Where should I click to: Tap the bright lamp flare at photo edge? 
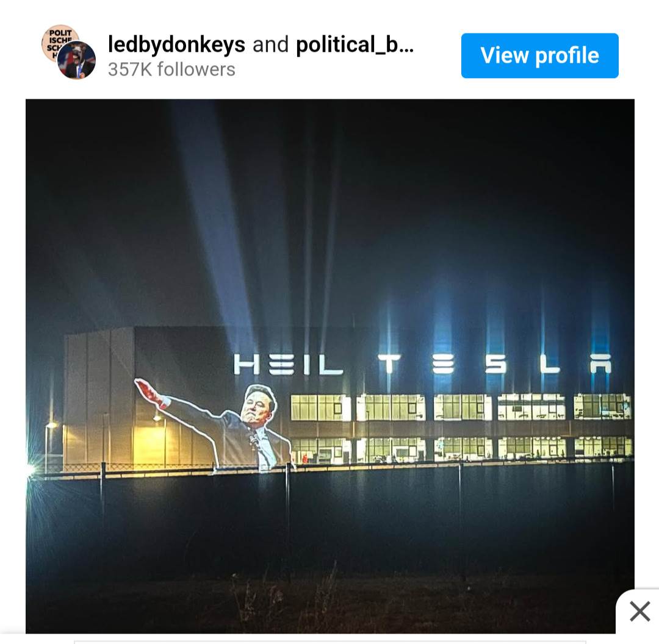[31, 470]
